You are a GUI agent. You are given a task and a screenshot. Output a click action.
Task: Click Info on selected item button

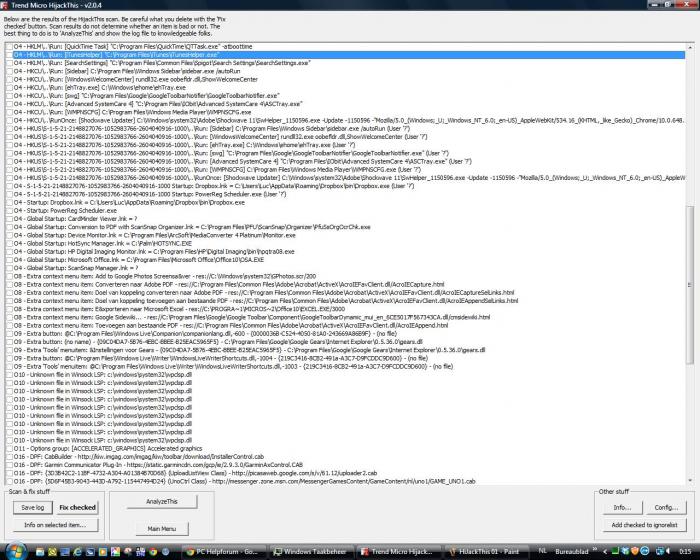coord(55,525)
